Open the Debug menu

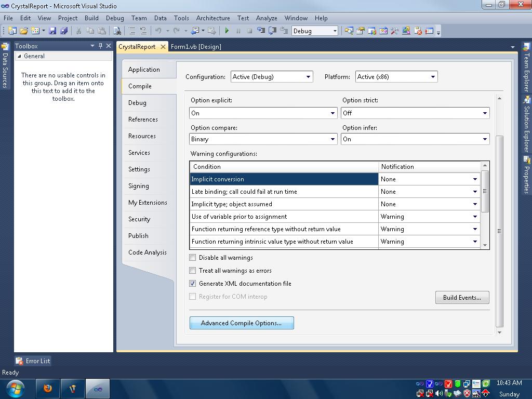(x=114, y=18)
